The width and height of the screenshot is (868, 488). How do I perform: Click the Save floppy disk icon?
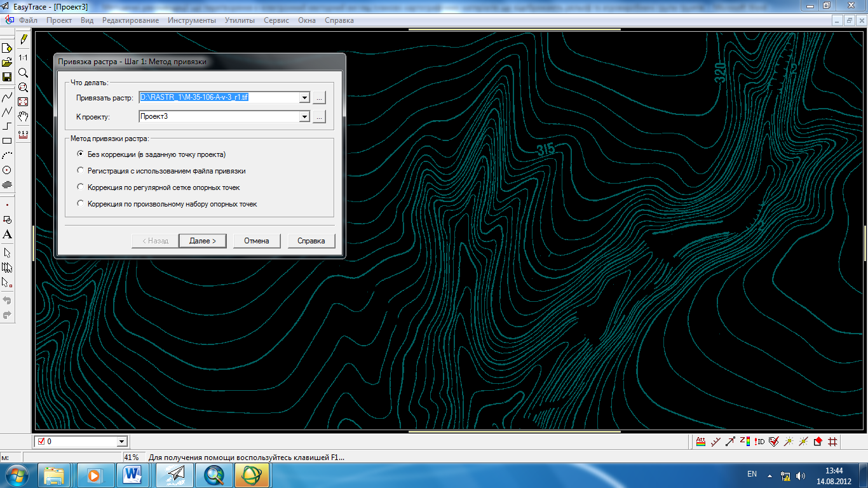(x=7, y=77)
